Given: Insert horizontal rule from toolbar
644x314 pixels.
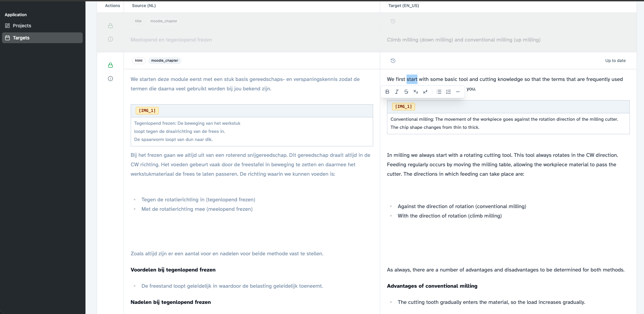Looking at the screenshot, I should [x=458, y=92].
